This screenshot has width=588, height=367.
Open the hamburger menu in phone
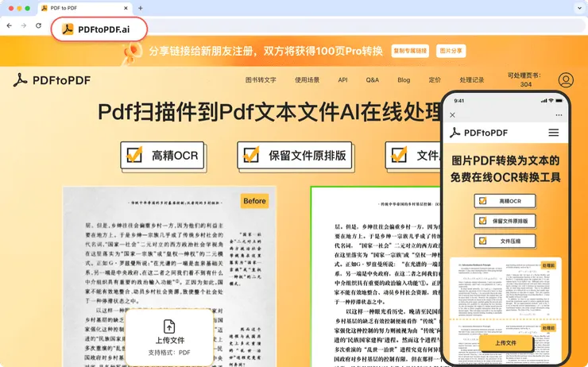[554, 133]
